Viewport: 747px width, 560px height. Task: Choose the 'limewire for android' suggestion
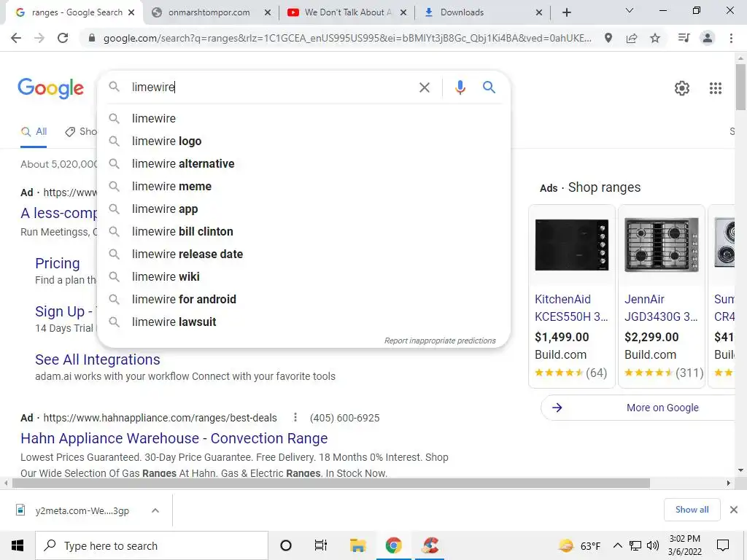tap(304, 300)
